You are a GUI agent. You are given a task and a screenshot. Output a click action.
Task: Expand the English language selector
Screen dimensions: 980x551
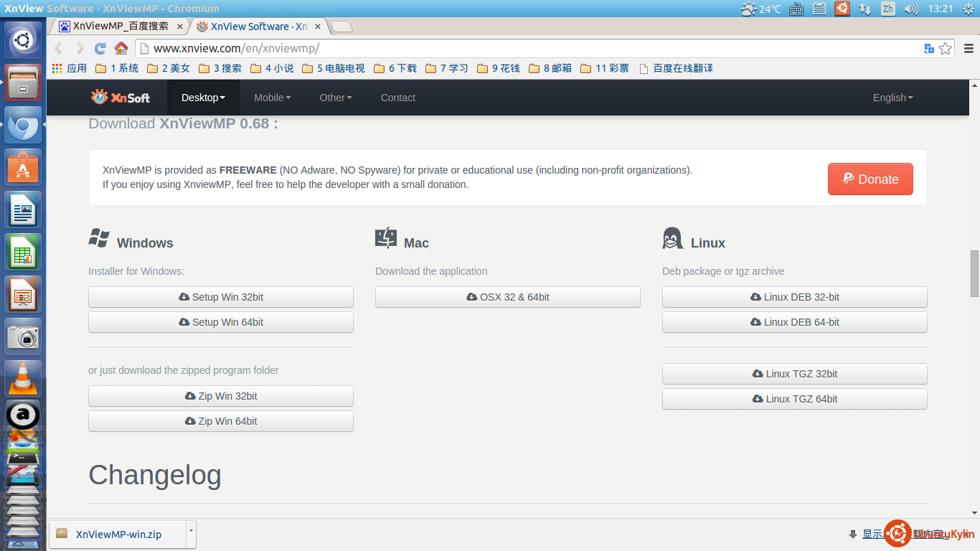pos(892,98)
